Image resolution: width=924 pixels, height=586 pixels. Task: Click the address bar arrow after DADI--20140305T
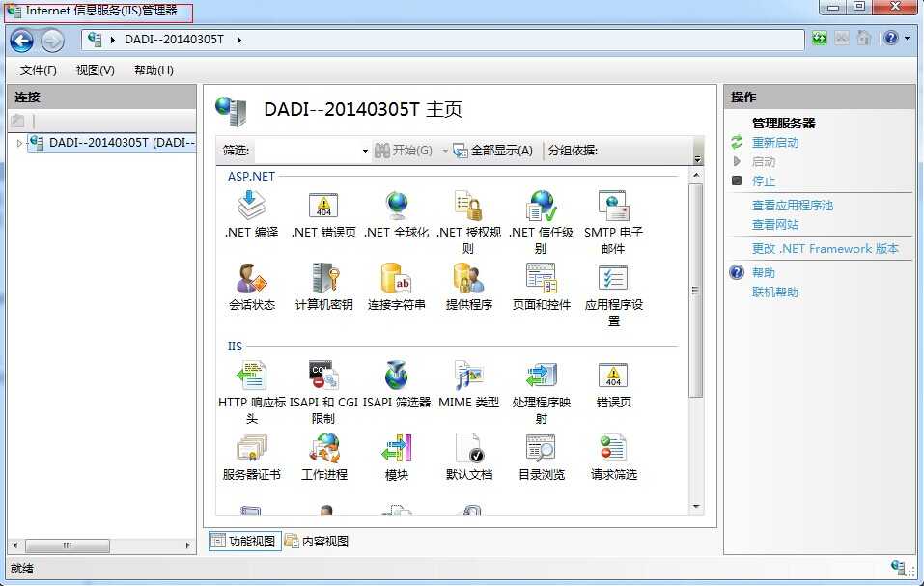[238, 40]
